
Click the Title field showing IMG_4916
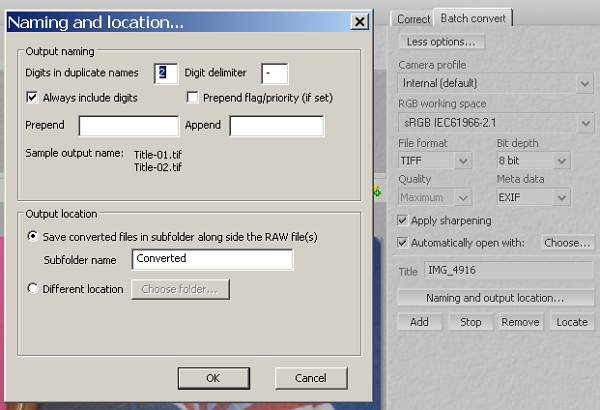click(x=509, y=270)
